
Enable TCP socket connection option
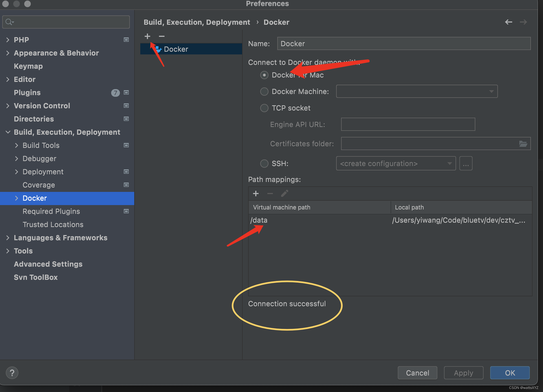click(264, 108)
